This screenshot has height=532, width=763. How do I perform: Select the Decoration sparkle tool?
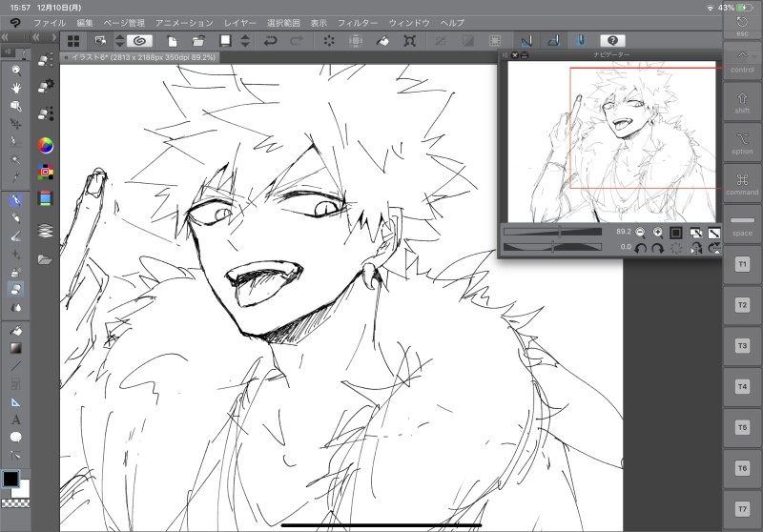pyautogui.click(x=16, y=254)
